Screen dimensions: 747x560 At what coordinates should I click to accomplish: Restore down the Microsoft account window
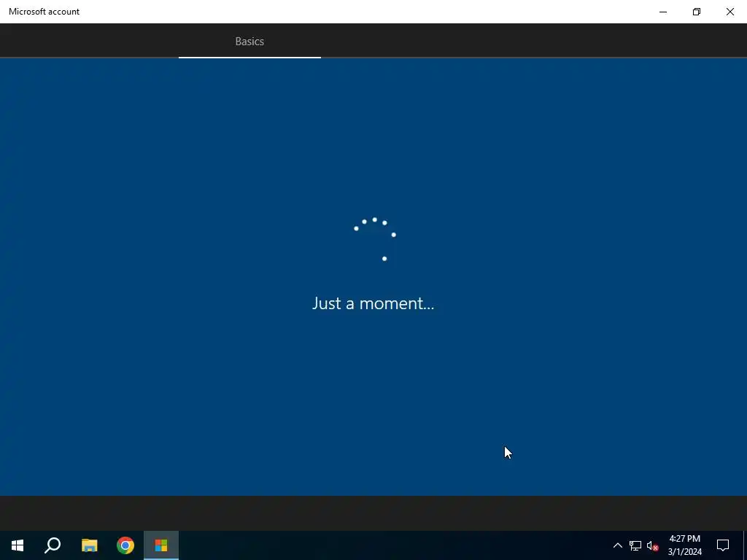pos(697,12)
